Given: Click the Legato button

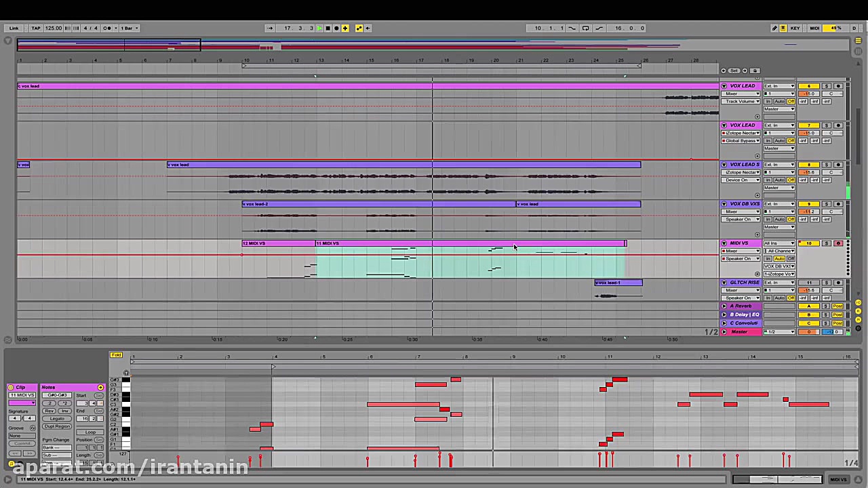Looking at the screenshot, I should [57, 419].
